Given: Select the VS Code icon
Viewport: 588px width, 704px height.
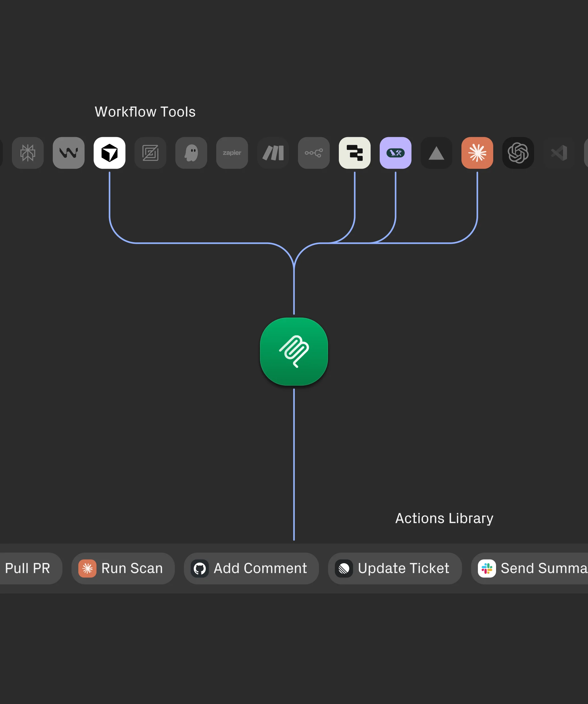Looking at the screenshot, I should [x=559, y=153].
